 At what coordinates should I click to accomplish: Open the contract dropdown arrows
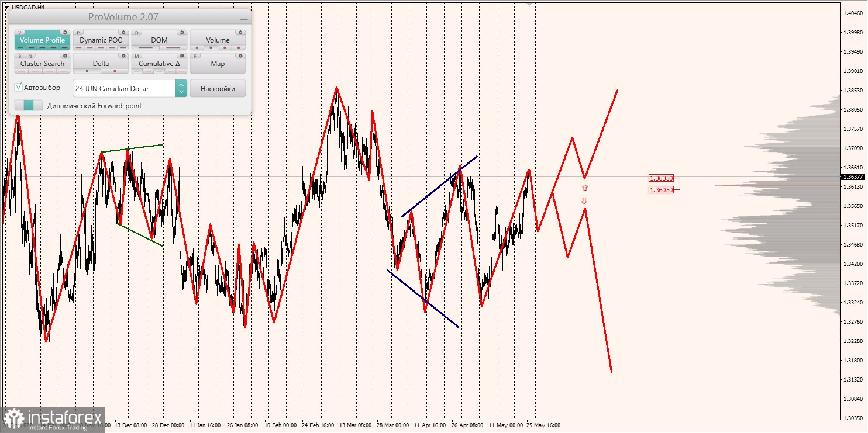click(x=181, y=88)
